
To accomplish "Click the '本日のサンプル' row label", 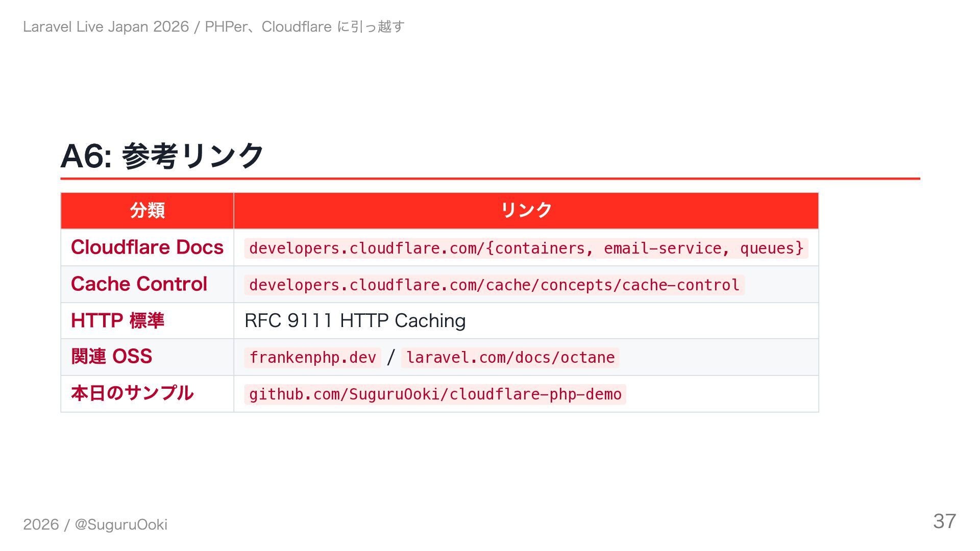I will tap(132, 393).
